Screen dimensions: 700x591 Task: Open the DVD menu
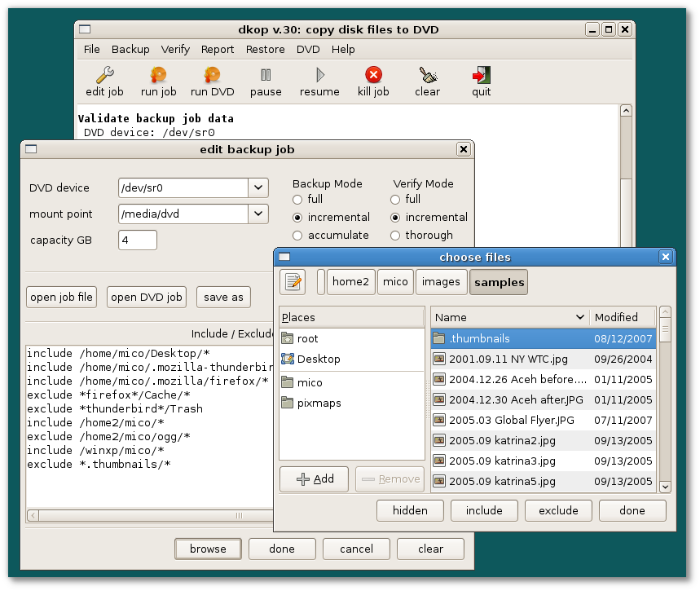(x=308, y=49)
